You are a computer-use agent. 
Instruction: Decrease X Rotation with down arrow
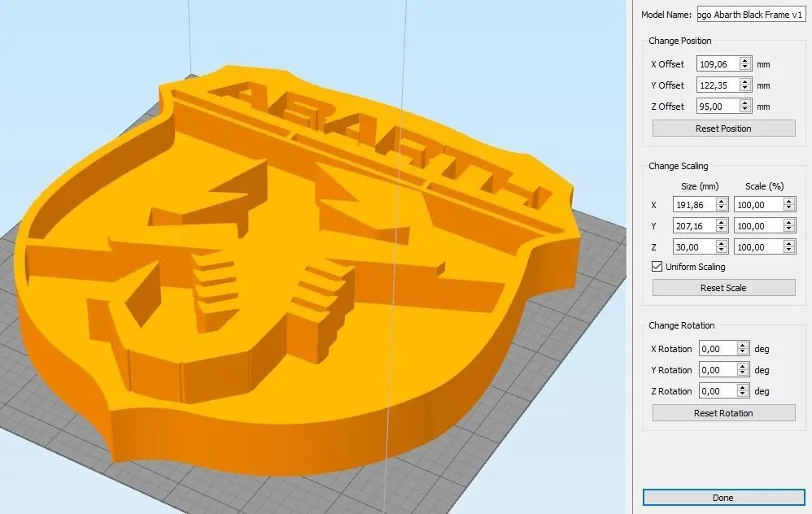click(743, 352)
